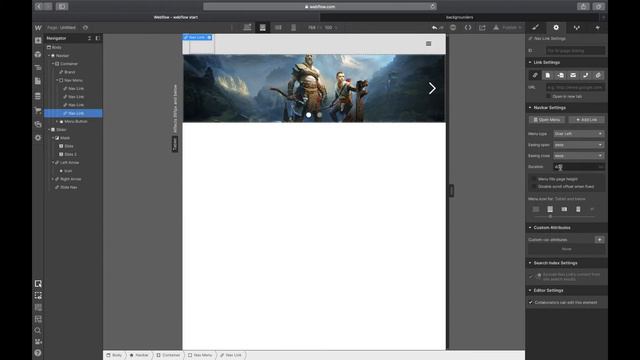Image resolution: width=640 pixels, height=360 pixels.
Task: Switch to Style panel brush tab
Action: point(536,28)
